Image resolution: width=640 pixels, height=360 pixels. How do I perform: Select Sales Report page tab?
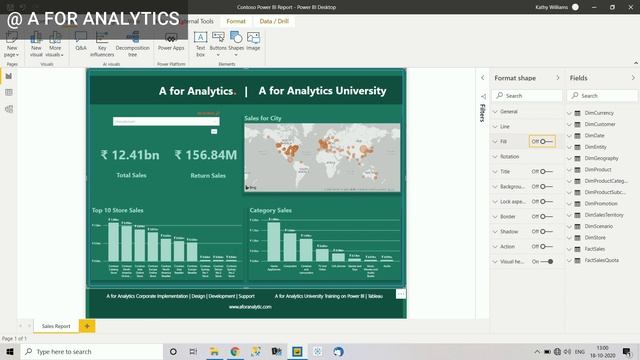tap(56, 326)
